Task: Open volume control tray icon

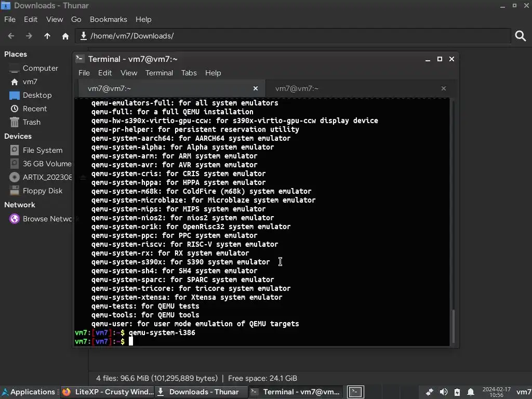Action: click(444, 392)
